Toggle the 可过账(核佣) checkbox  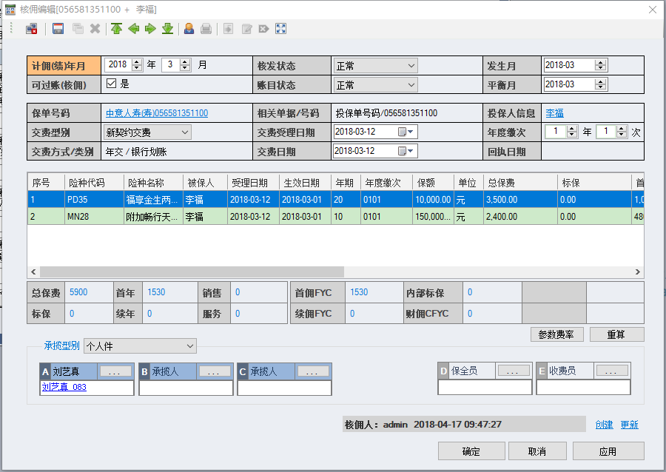click(111, 84)
